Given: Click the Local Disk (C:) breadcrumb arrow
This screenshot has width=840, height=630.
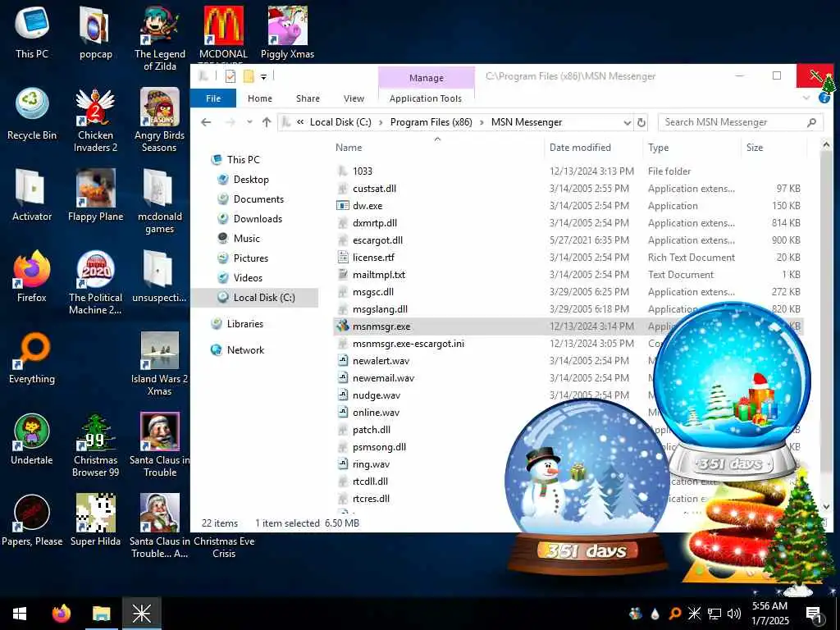Looking at the screenshot, I should coord(381,123).
